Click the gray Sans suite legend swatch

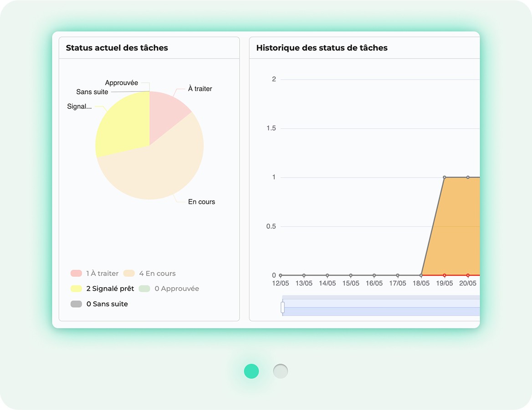[76, 304]
